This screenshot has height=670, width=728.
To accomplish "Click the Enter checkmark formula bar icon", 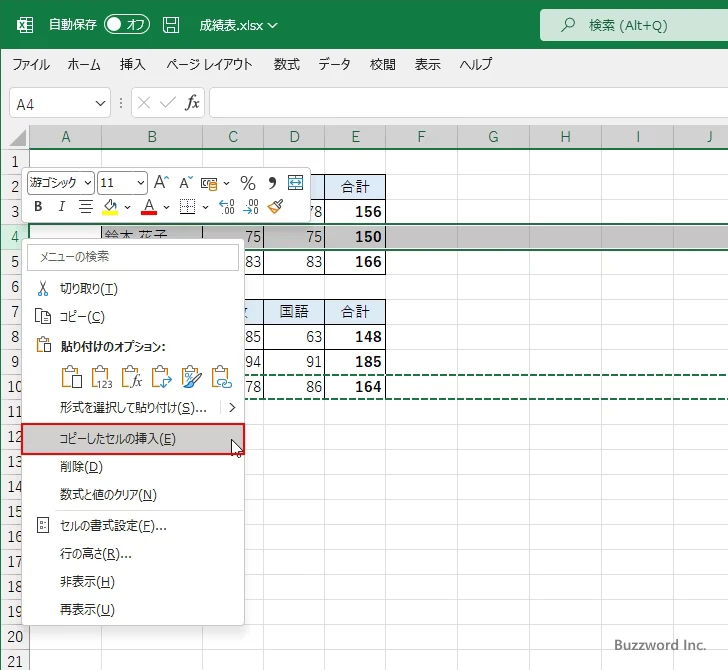I will [168, 103].
